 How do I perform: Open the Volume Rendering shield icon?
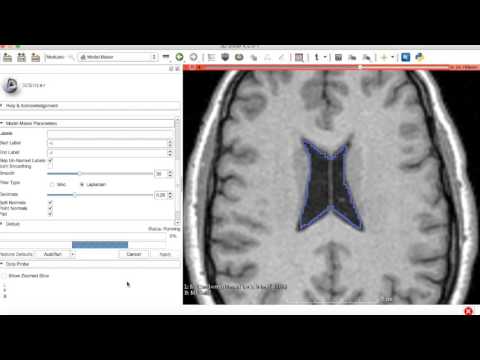coord(225,57)
